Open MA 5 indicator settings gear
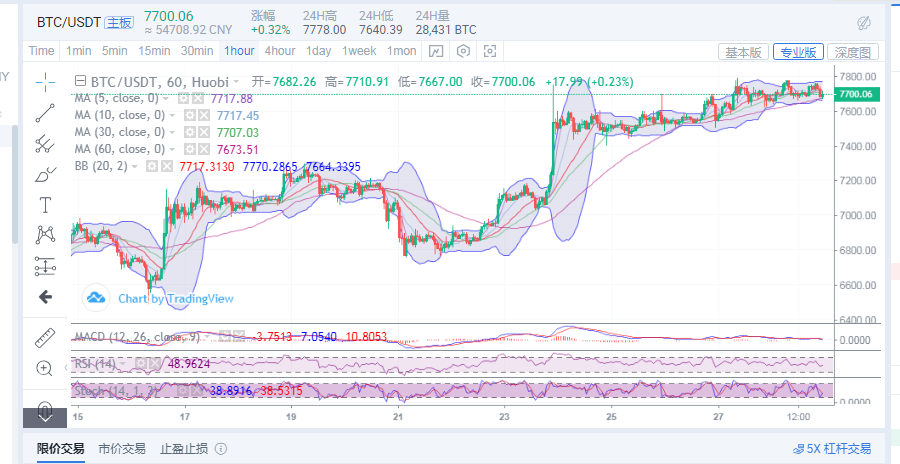 [x=183, y=99]
